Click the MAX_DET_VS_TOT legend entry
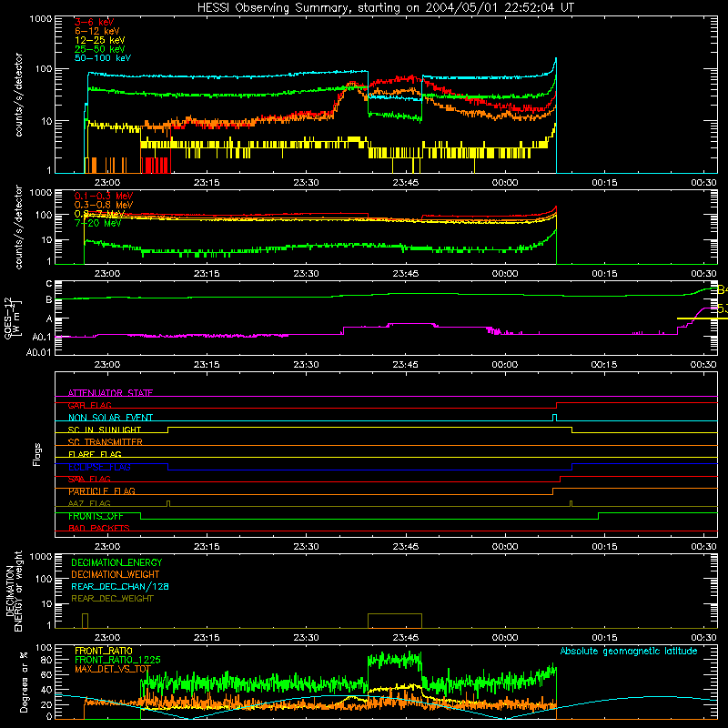 [x=113, y=669]
